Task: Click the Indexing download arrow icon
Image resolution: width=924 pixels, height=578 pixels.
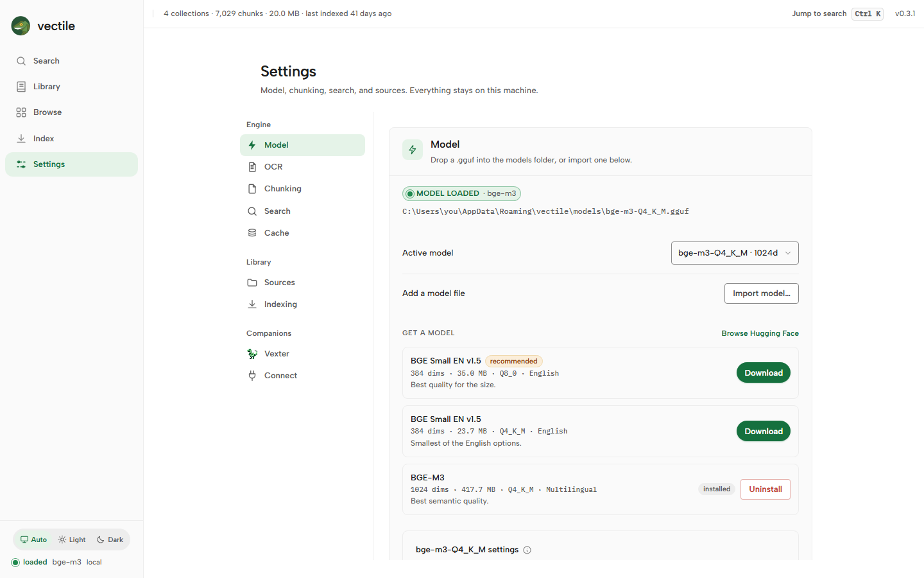Action: pos(252,304)
